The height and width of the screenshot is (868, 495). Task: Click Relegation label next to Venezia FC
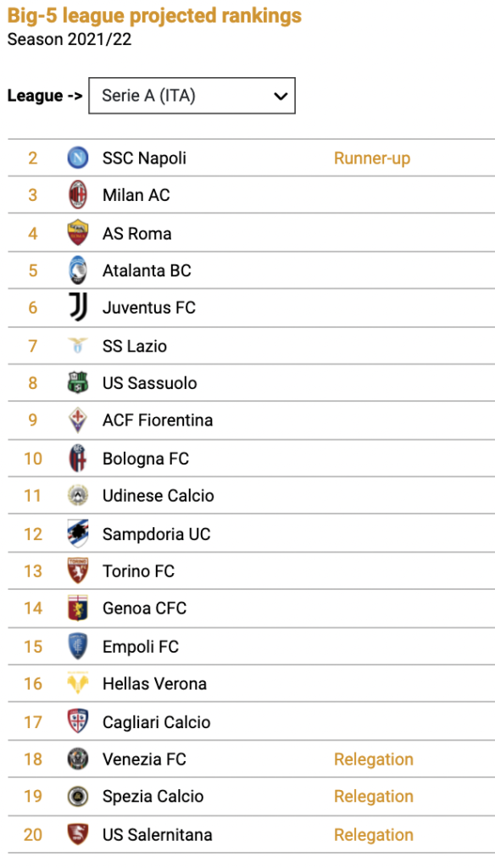[374, 759]
